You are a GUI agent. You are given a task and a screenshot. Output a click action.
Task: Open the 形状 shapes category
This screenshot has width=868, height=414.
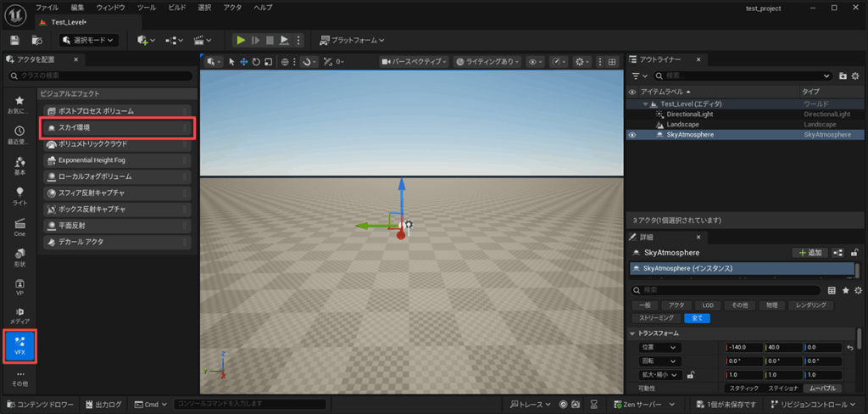(x=19, y=256)
